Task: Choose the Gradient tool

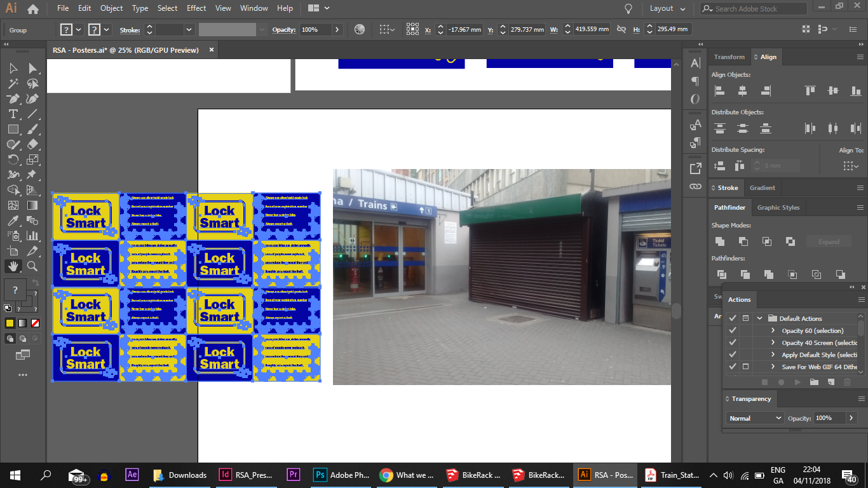Action: 32,205
